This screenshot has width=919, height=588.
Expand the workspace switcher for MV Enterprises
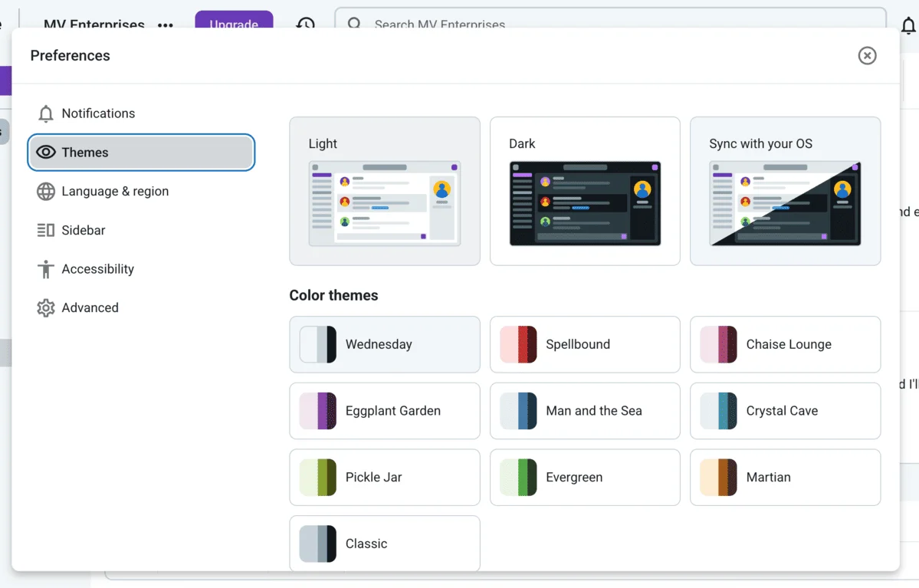pyautogui.click(x=94, y=25)
